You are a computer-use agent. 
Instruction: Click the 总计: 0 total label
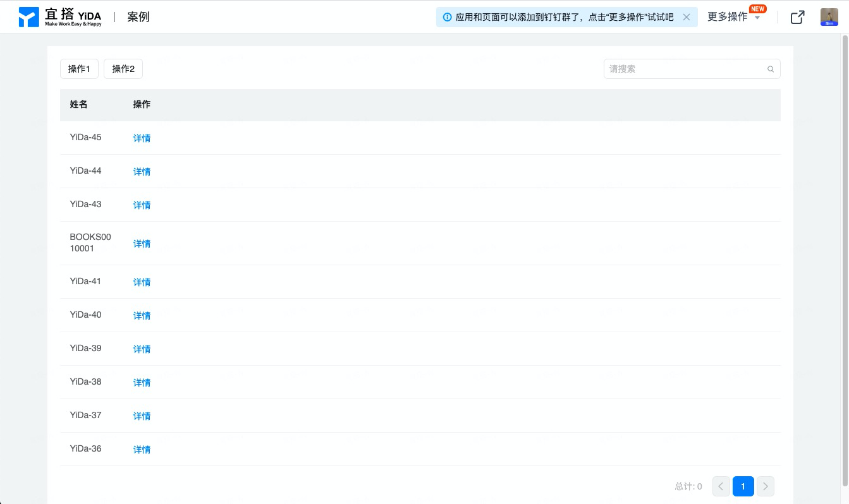pyautogui.click(x=688, y=486)
